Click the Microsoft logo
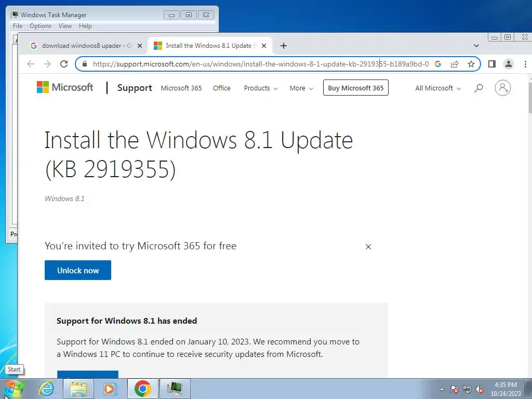The height and width of the screenshot is (399, 532). (65, 87)
